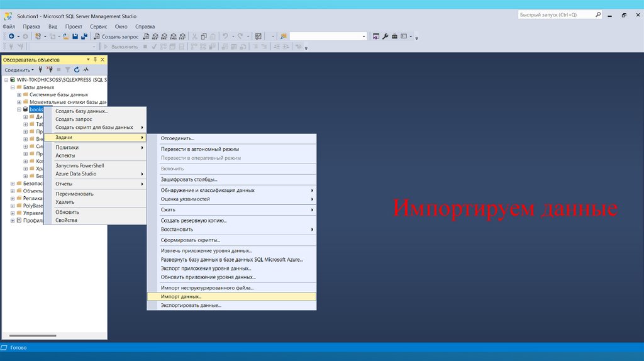Image resolution: width=644 pixels, height=361 pixels.
Task: Collapse the books database node
Action: coord(19,109)
